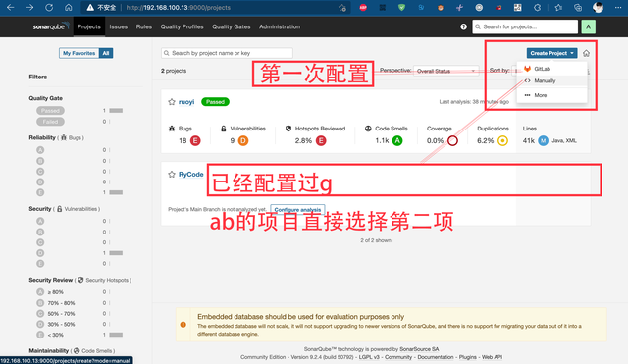Open the SonarQube logo home link
This screenshot has height=364, width=628.
pos(50,26)
